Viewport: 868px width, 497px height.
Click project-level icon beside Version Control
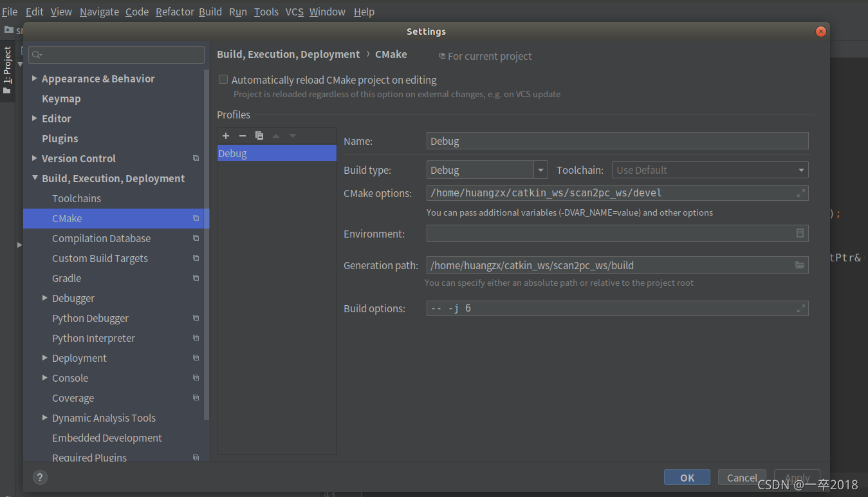pyautogui.click(x=196, y=158)
